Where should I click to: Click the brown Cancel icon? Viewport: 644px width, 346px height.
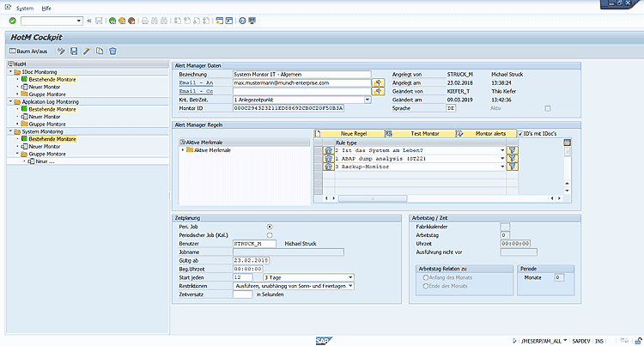tap(131, 21)
